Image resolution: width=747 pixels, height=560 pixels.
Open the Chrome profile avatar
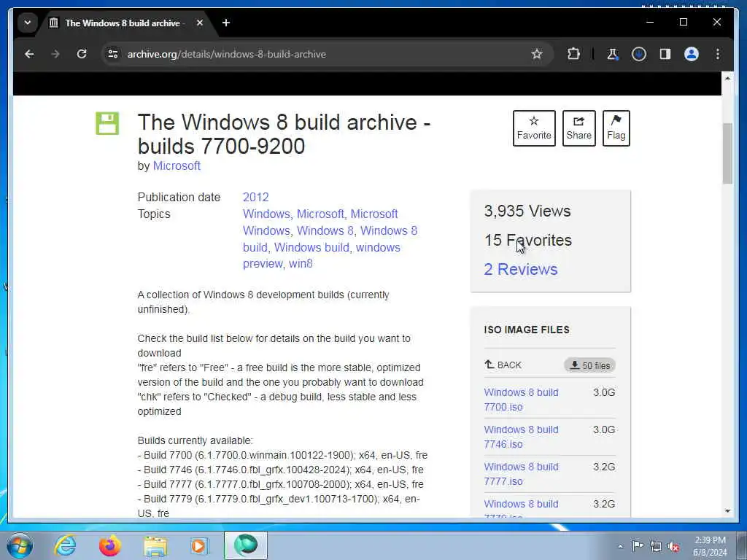click(x=692, y=54)
